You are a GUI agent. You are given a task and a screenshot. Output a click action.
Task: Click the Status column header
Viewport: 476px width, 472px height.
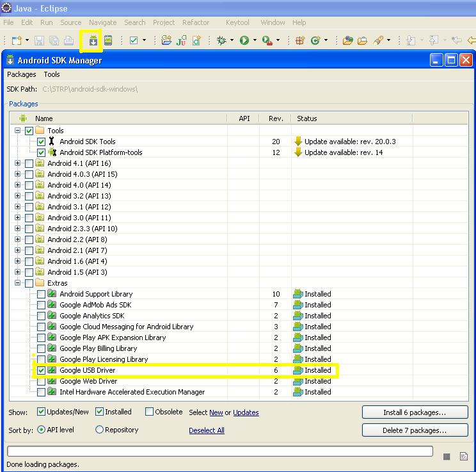352,118
